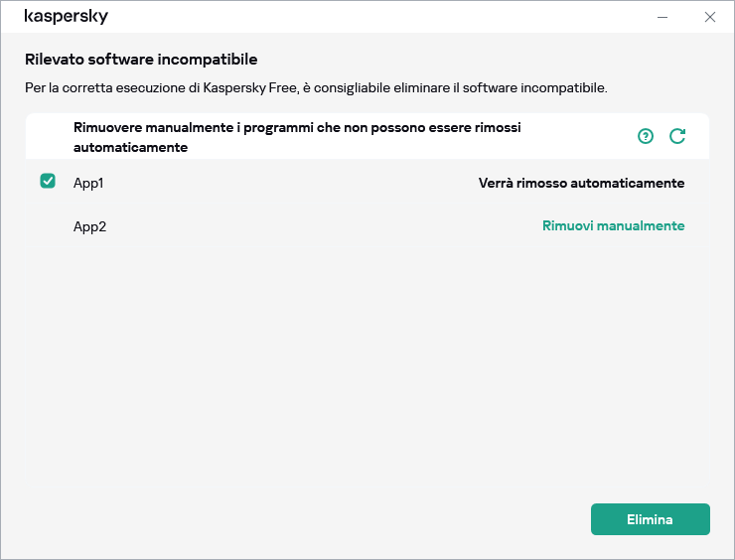Minimize the Kaspersky window
The height and width of the screenshot is (560, 735).
662,17
